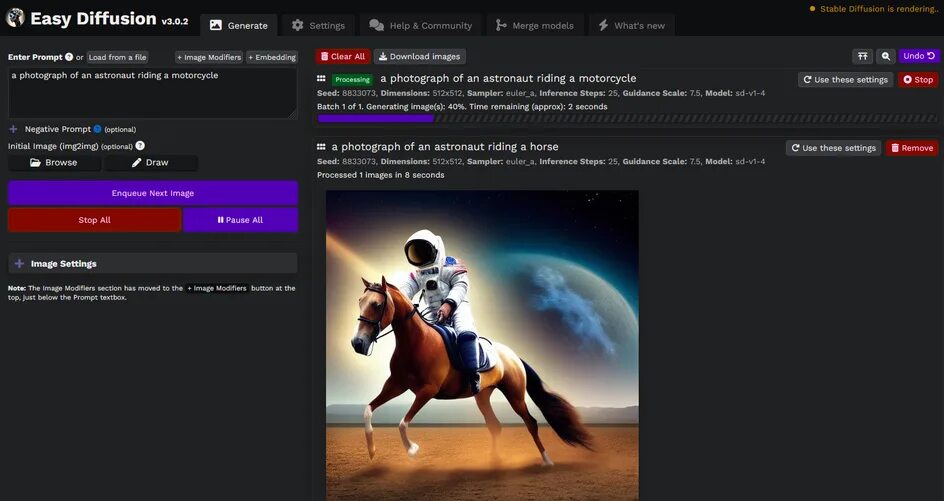944x501 pixels.
Task: Click the prompt help question mark icon
Action: (69, 57)
